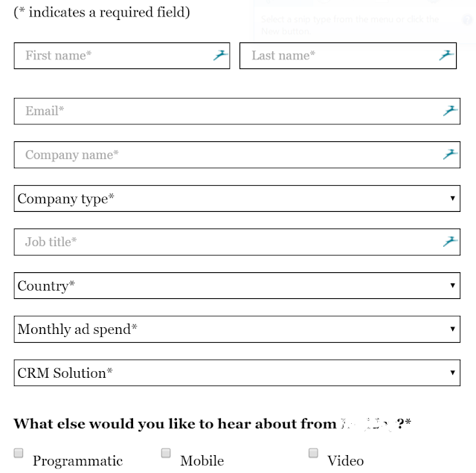
Task: Click autofill icon in First name field
Action: 220,55
